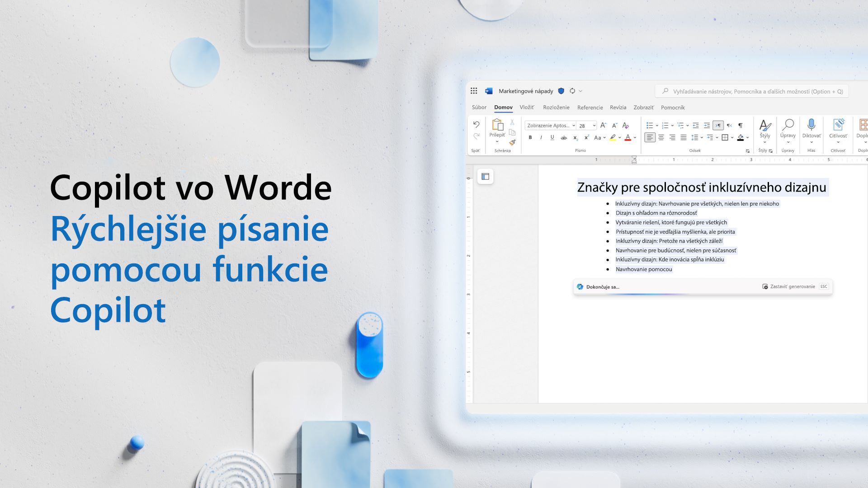Toggle center text alignment
868x488 pixels.
(661, 137)
